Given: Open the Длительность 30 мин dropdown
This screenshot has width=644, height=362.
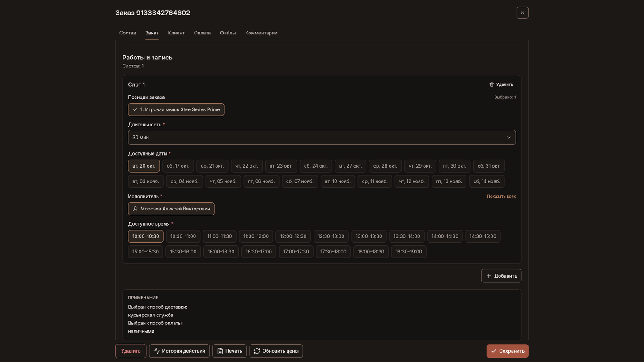Looking at the screenshot, I should coord(322,137).
